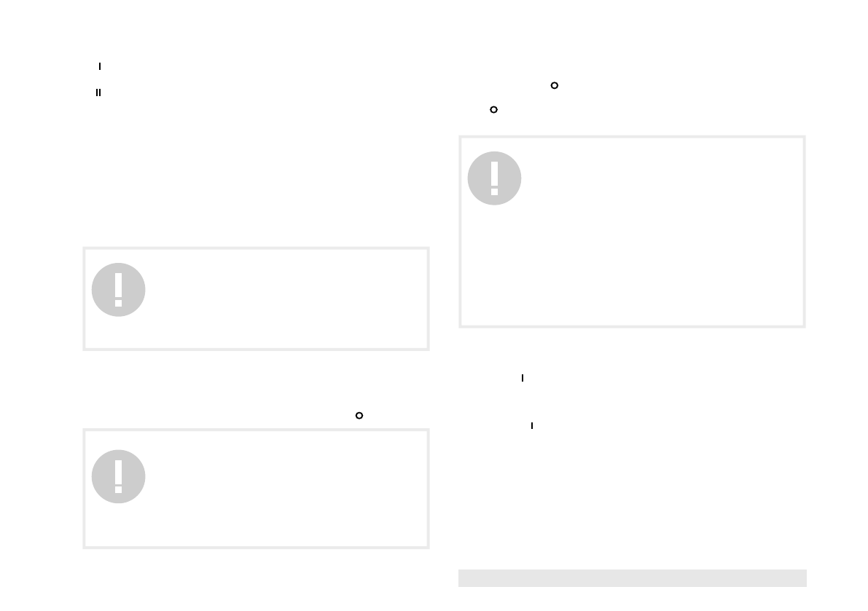Click the exclamation icon in the upper-left notice box
Screen dimensions: 868x611
coord(118,290)
